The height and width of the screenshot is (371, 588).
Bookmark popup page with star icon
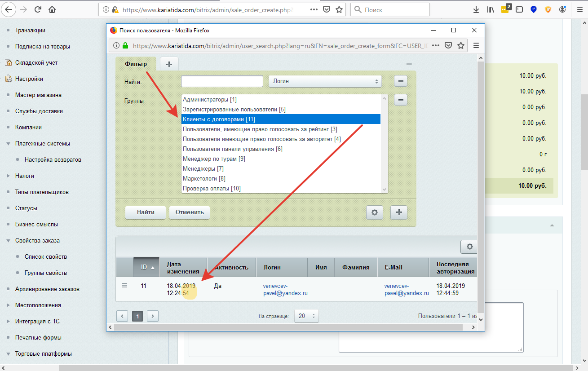pyautogui.click(x=461, y=45)
